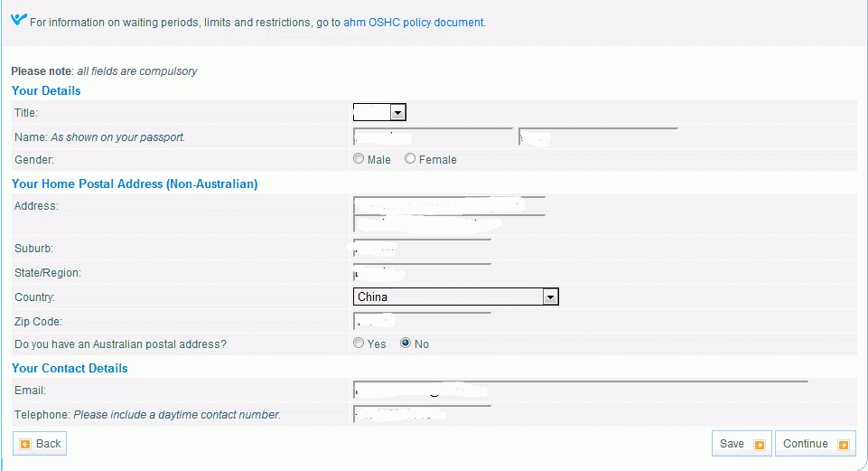The height and width of the screenshot is (471, 868).
Task: Click the arrow icon on Save button
Action: [759, 445]
